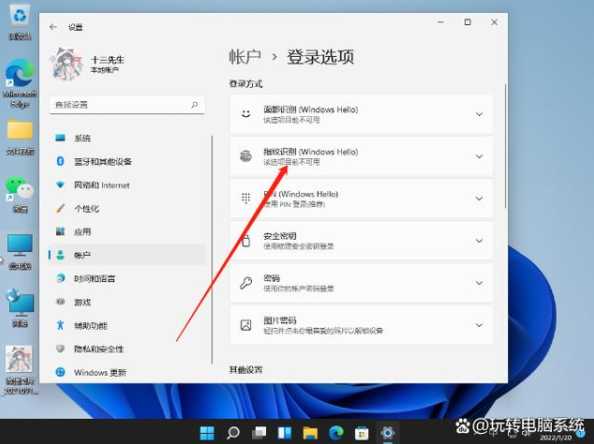Expand the PIN (Windows Hello) chevron
This screenshot has width=594, height=444.
(x=479, y=198)
